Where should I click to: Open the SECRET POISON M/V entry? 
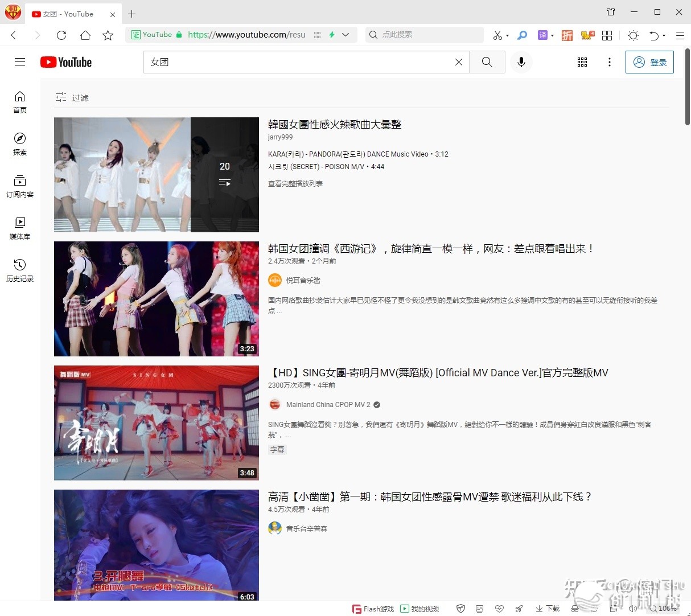[326, 167]
